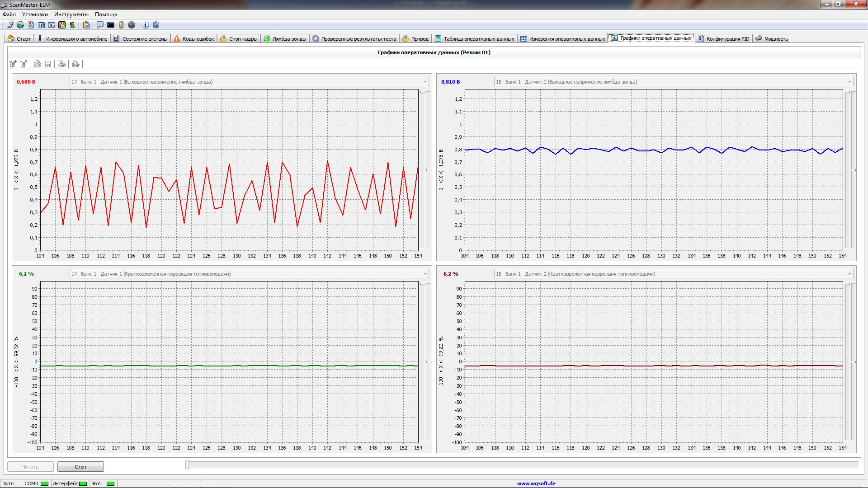Click the clipboard report toolbar icon
The width and height of the screenshot is (868, 488).
pyautogui.click(x=86, y=25)
